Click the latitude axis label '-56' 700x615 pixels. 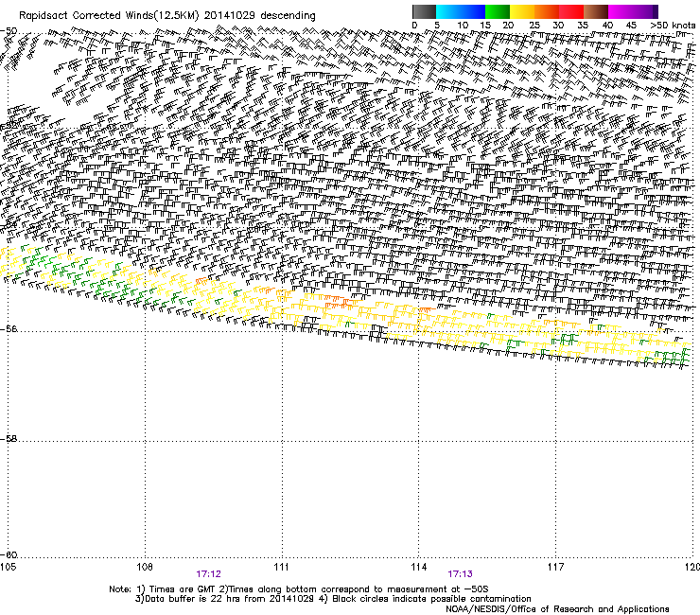(x=9, y=329)
